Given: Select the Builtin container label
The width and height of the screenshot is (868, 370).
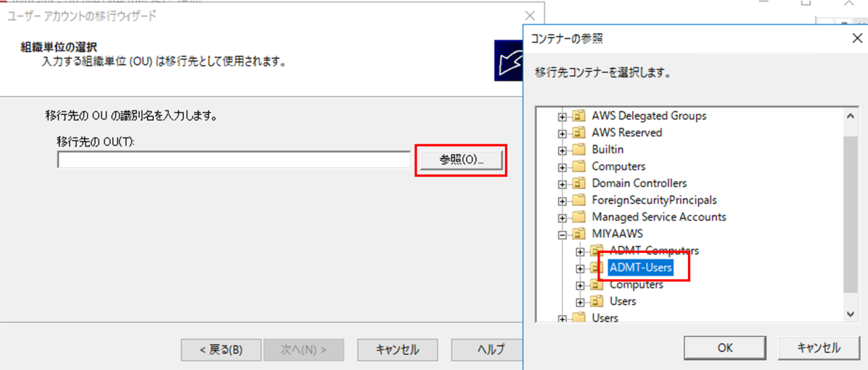Looking at the screenshot, I should 608,150.
